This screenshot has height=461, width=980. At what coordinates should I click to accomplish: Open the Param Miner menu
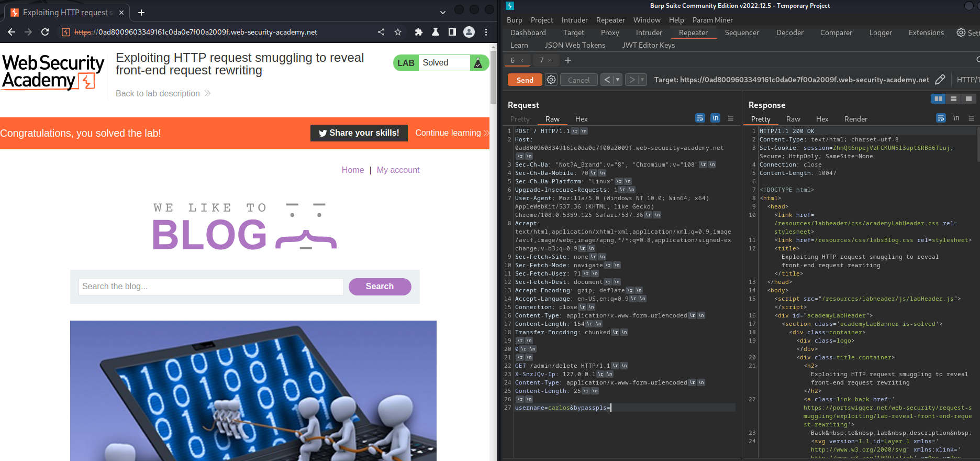click(712, 20)
